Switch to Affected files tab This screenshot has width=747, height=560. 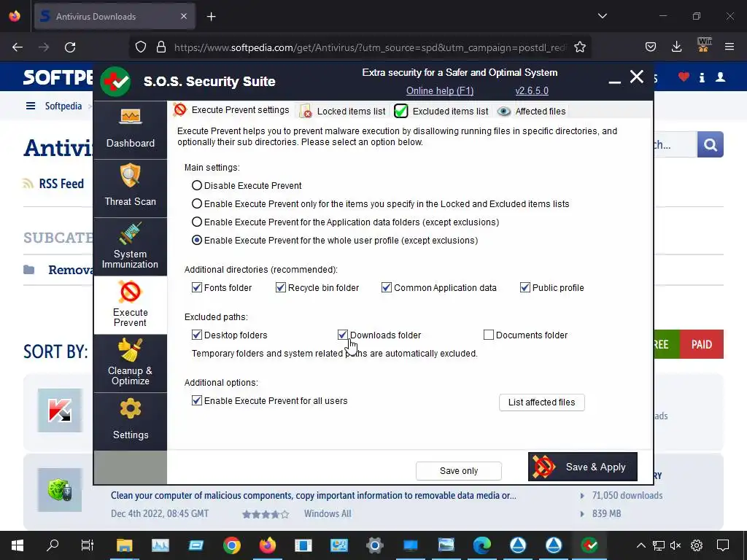pos(531,112)
